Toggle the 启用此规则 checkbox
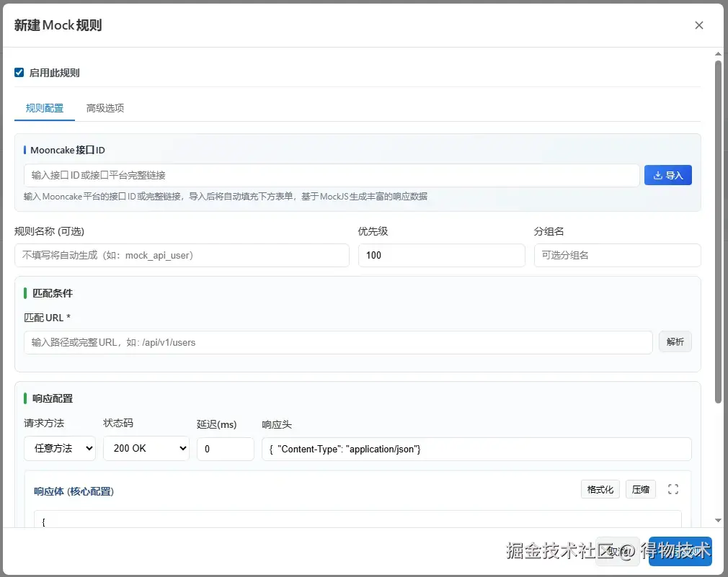 pyautogui.click(x=19, y=72)
